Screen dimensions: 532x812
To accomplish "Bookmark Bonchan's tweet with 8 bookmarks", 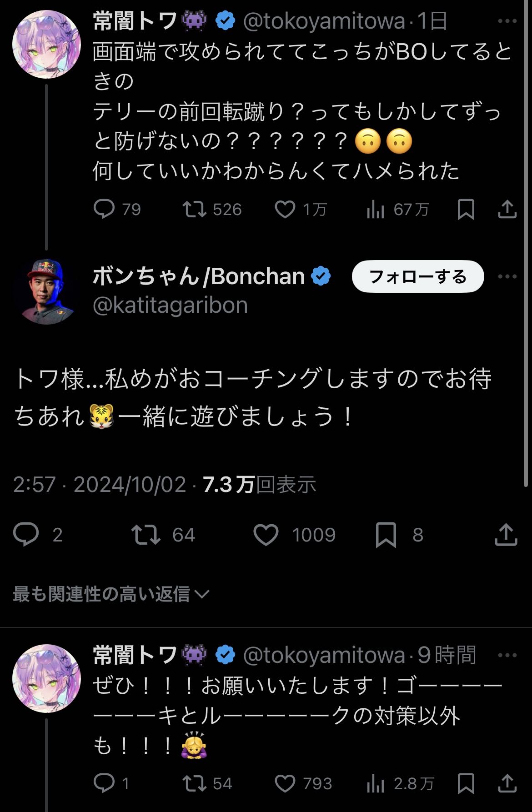I will point(386,535).
